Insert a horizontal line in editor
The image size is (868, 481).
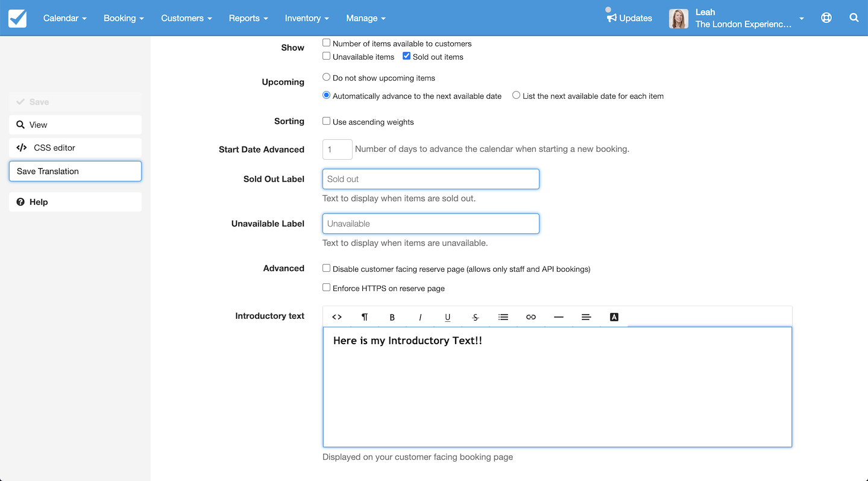tap(559, 317)
